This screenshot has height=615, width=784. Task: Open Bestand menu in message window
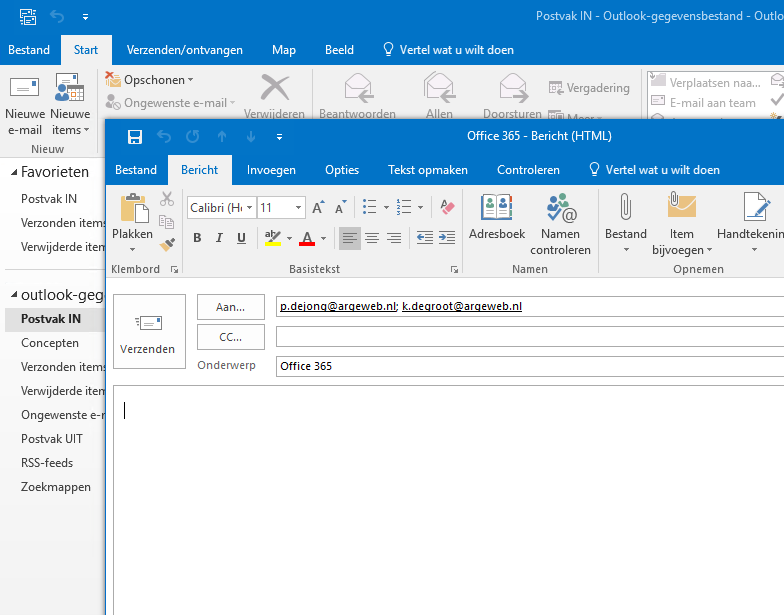tap(136, 170)
